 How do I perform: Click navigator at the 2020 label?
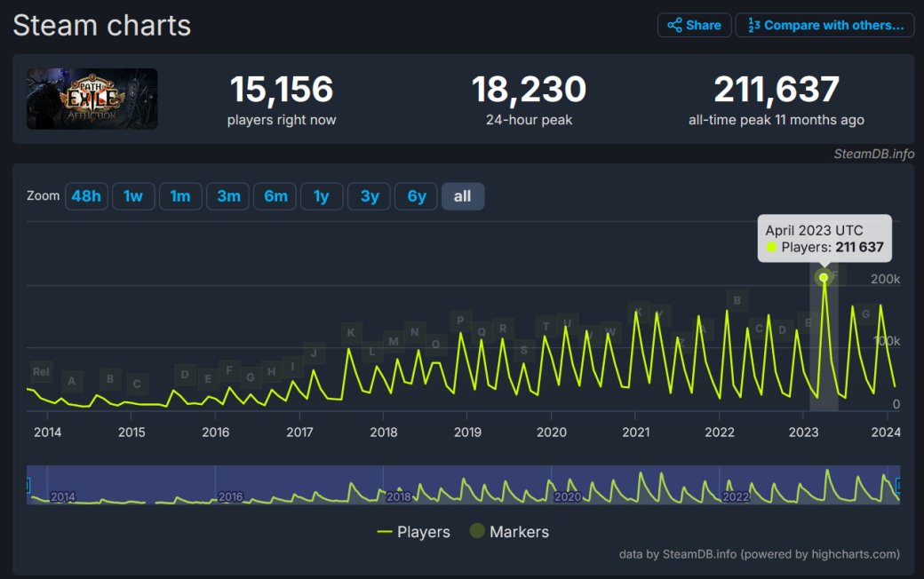tap(568, 496)
